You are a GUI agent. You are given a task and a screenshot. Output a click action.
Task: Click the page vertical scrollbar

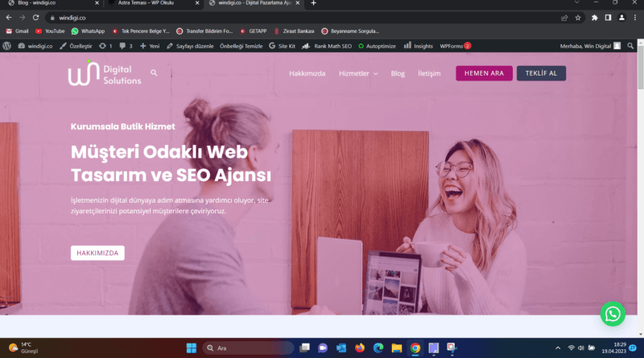pyautogui.click(x=640, y=189)
